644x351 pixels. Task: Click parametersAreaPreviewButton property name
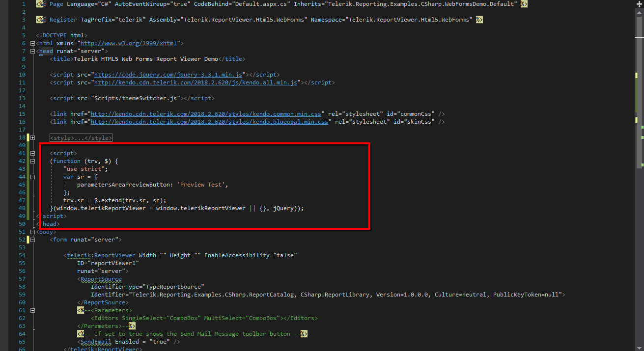[x=123, y=185]
